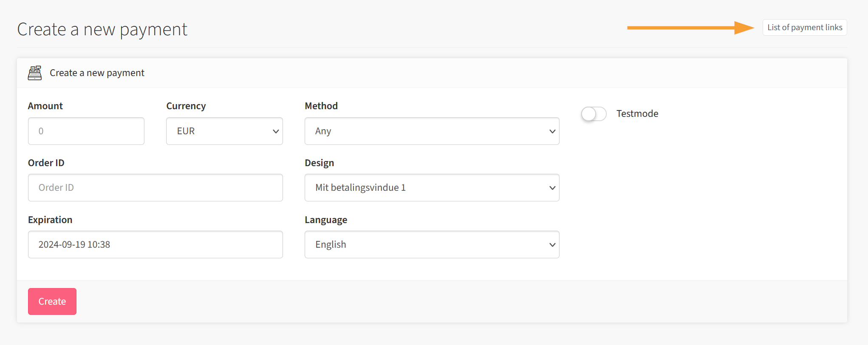This screenshot has height=345, width=868.
Task: Open the Design dropdown
Action: [x=432, y=188]
